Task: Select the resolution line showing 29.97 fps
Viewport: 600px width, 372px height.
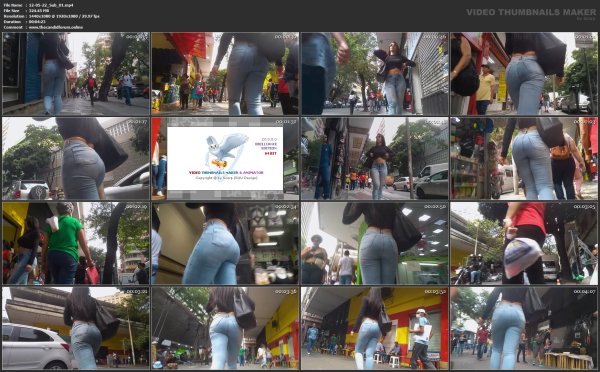Action: point(64,16)
